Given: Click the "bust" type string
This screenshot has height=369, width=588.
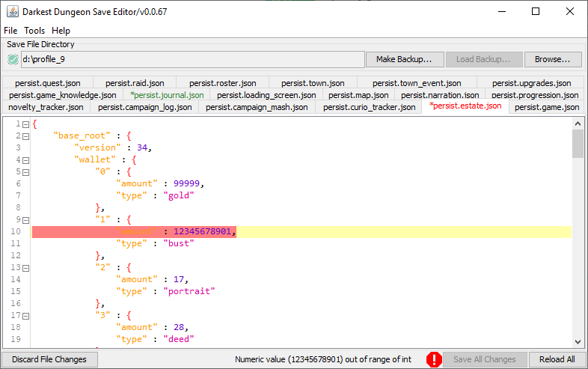Looking at the screenshot, I should click(179, 243).
